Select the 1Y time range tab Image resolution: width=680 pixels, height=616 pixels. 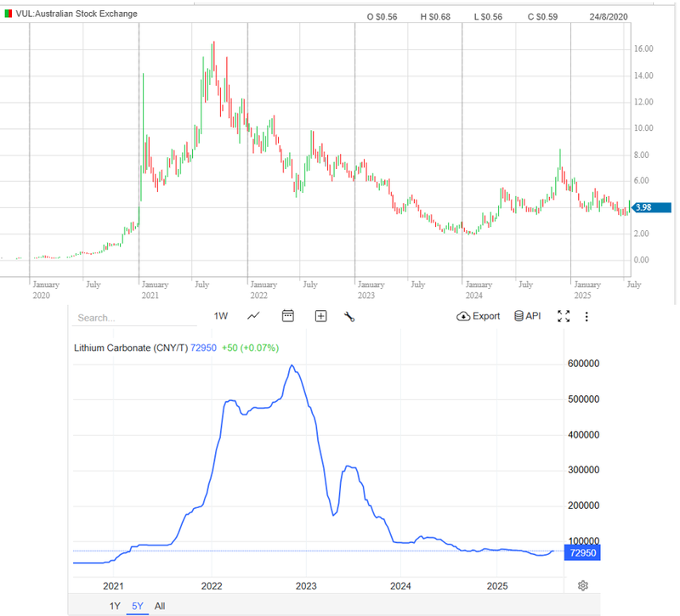115,606
